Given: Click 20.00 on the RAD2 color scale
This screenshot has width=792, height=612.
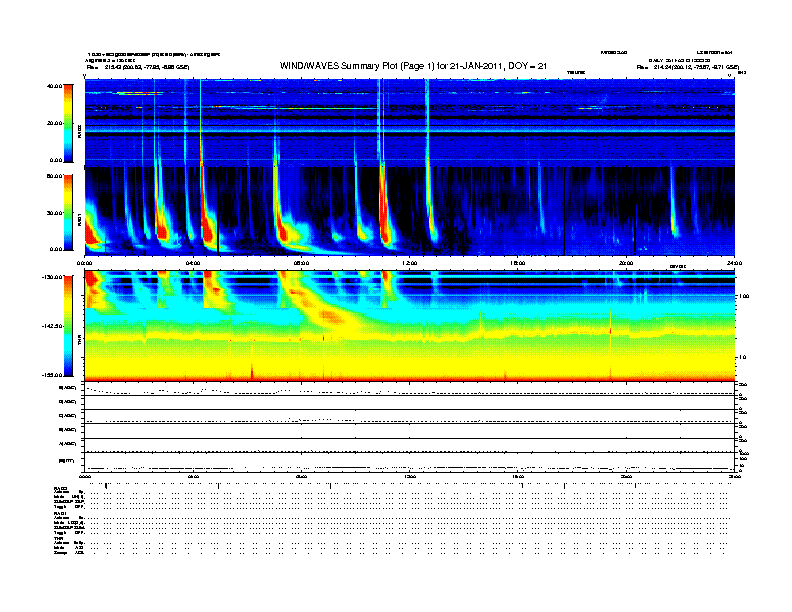Looking at the screenshot, I should (x=54, y=123).
